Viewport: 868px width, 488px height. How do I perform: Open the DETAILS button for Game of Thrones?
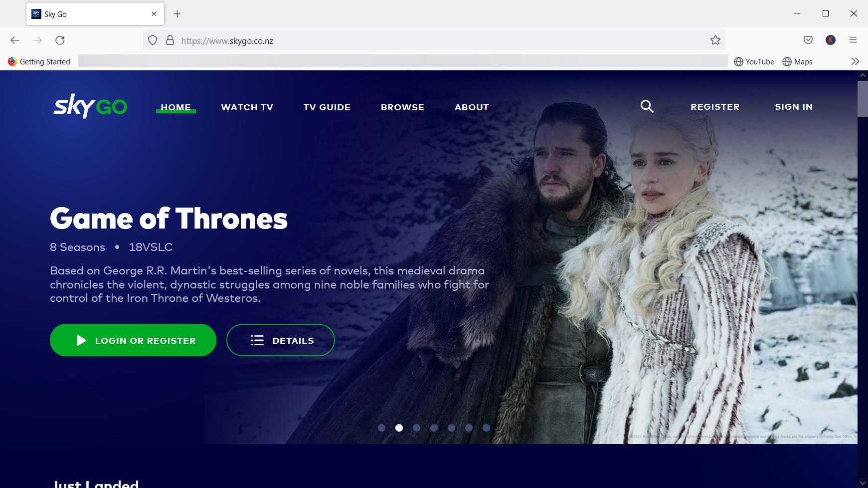tap(281, 340)
